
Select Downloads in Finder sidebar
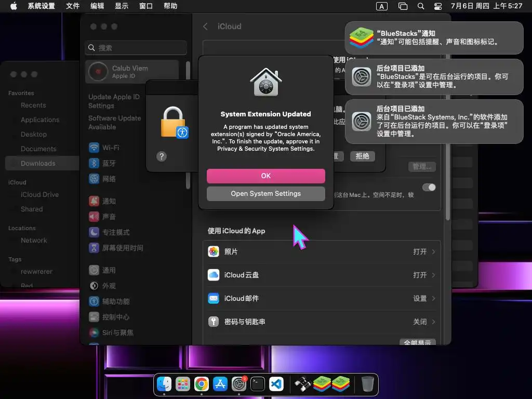coord(42,163)
